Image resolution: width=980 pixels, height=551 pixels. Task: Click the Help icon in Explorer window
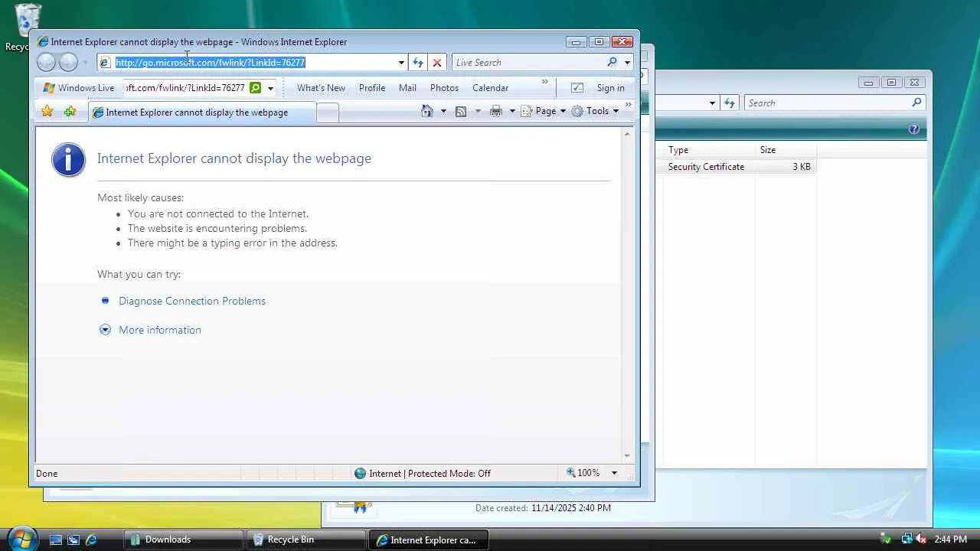[914, 129]
